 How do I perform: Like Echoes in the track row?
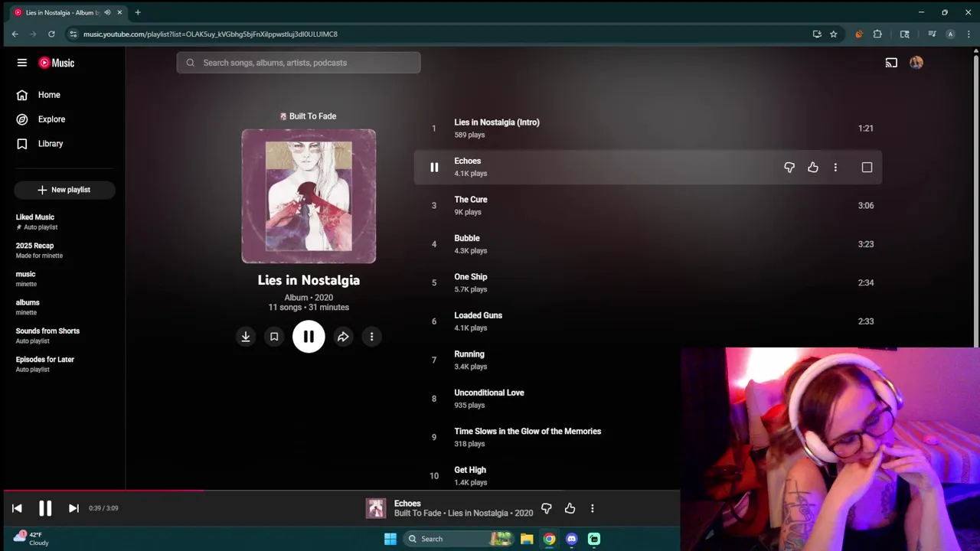tap(813, 168)
